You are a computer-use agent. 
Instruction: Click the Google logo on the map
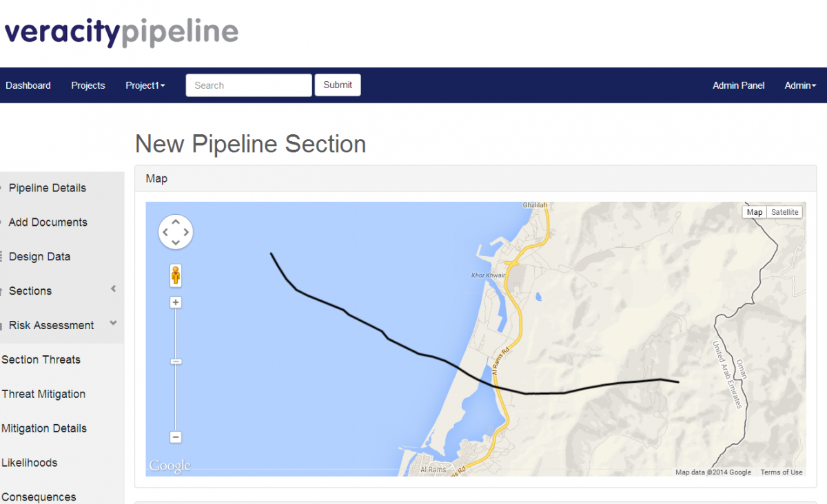tap(169, 465)
